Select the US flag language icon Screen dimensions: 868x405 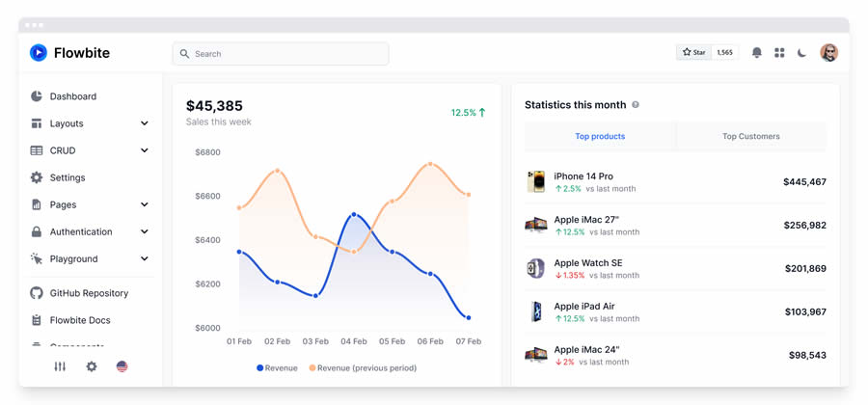pyautogui.click(x=122, y=366)
